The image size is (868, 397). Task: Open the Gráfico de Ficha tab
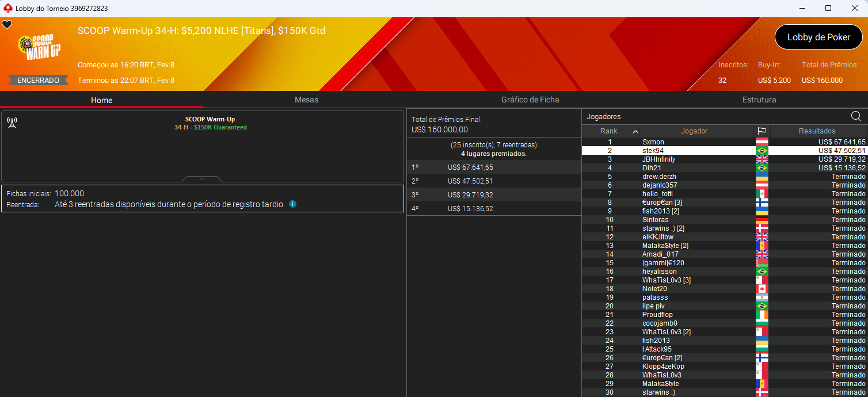530,100
